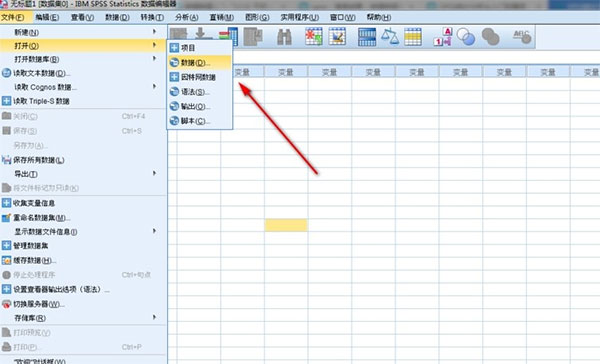Open the 文件(F) menu
The width and height of the screenshot is (600, 364).
pos(13,18)
